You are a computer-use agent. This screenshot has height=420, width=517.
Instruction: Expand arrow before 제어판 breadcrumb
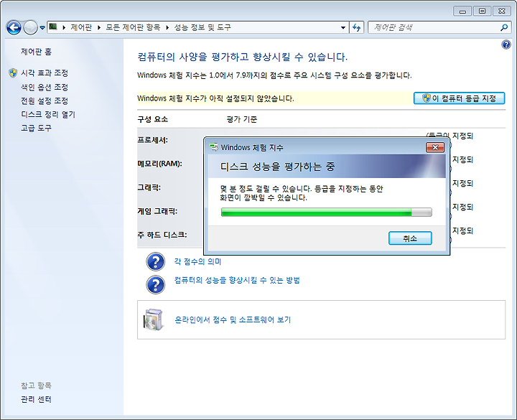(x=64, y=28)
